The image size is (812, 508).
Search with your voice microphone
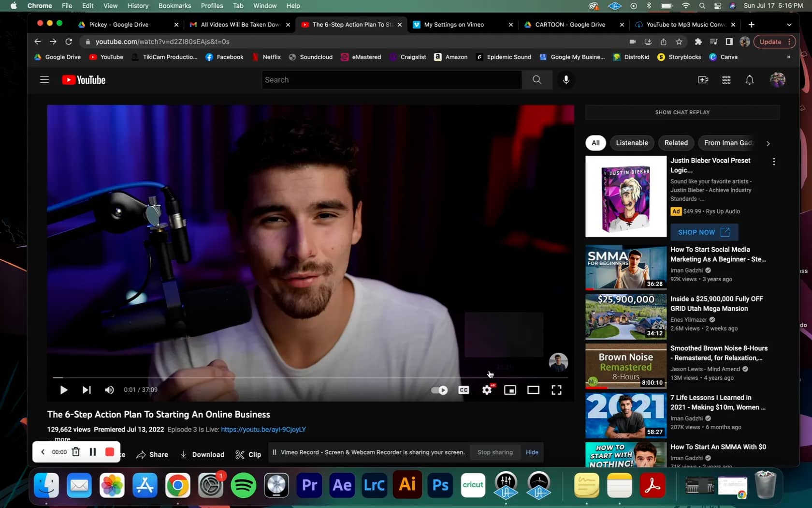tap(566, 80)
